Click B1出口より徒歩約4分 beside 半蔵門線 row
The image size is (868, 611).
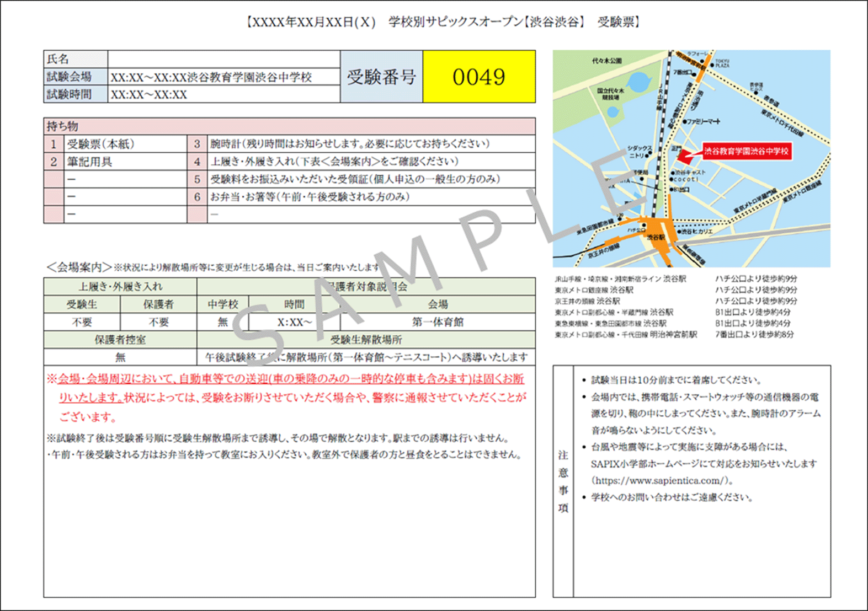[753, 312]
